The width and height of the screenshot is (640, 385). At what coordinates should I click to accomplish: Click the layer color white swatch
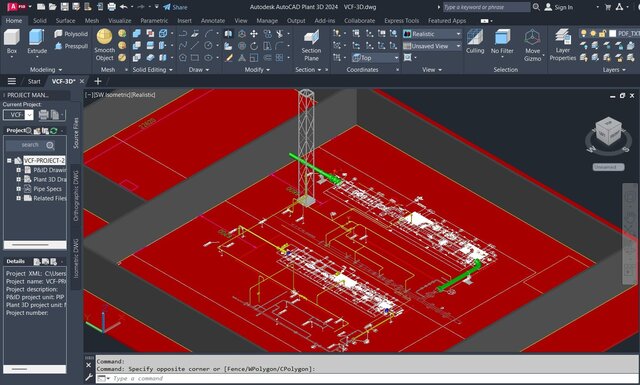(612, 33)
